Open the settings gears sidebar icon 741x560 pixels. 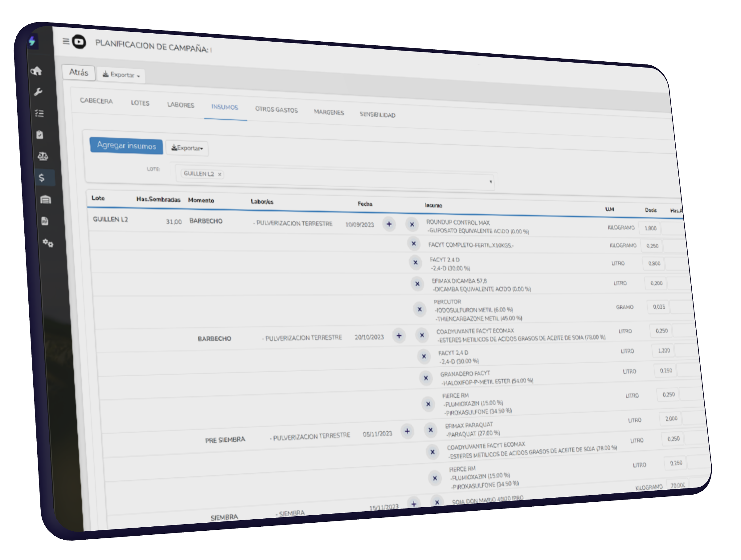48,243
